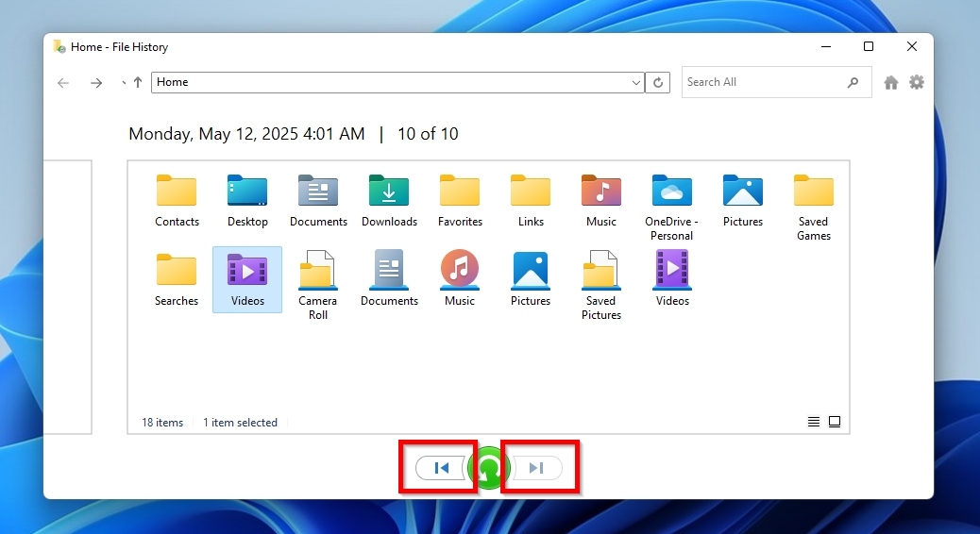Image resolution: width=980 pixels, height=534 pixels.
Task: Click the backup date 'Monday, May 12, 2025 4:01 AM'
Action: point(246,134)
